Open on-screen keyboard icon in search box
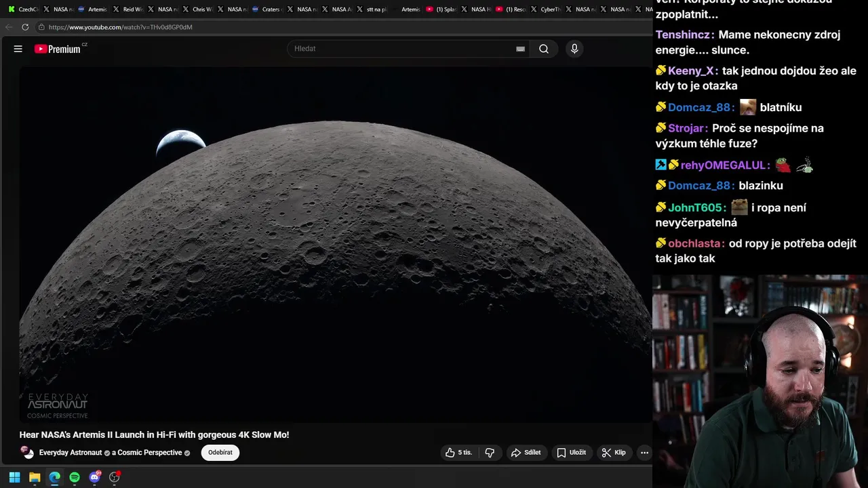 tap(520, 49)
